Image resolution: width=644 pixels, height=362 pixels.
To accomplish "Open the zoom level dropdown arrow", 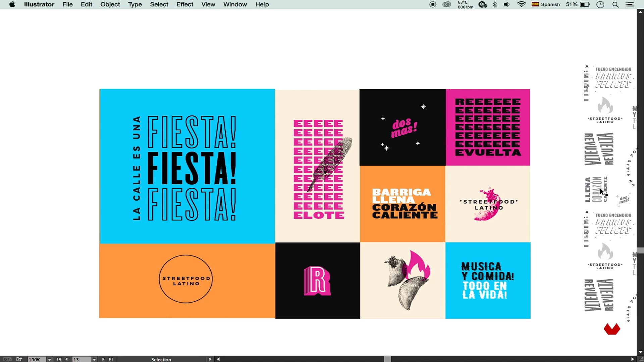I will pyautogui.click(x=50, y=359).
